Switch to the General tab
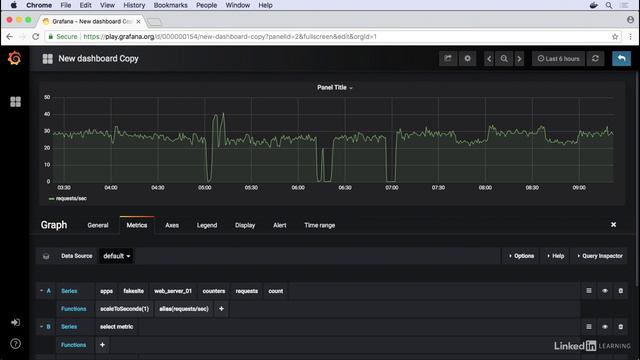The height and width of the screenshot is (360, 640). [x=98, y=225]
